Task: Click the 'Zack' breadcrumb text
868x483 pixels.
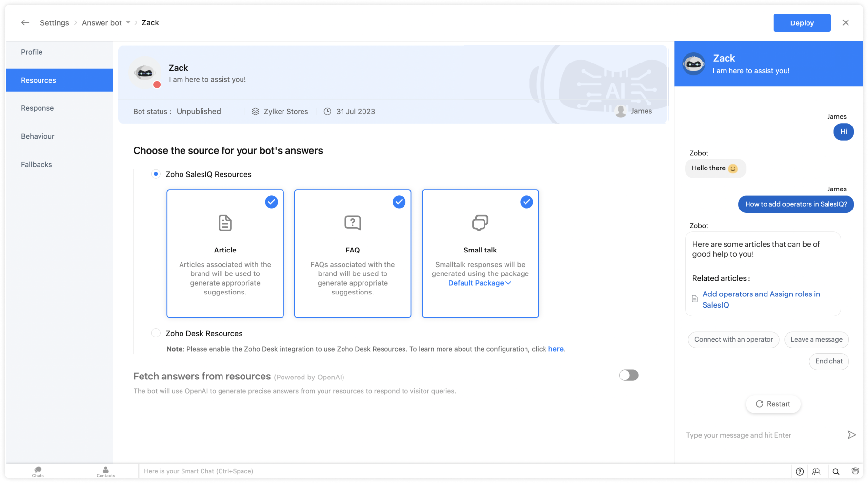Action: click(x=150, y=22)
